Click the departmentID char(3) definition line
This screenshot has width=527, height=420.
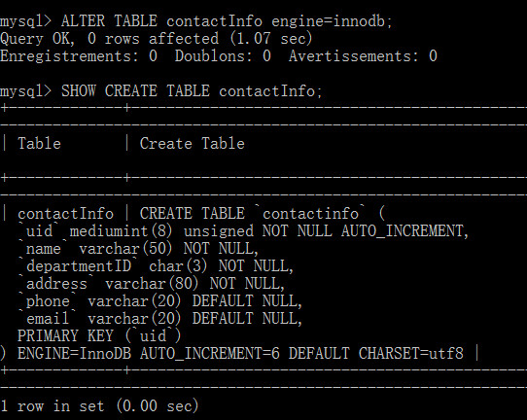(156, 266)
